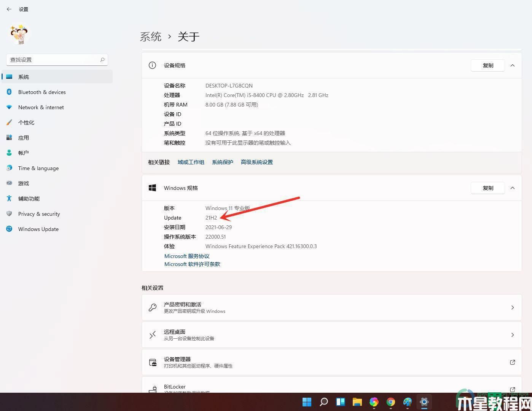
Task: Open Network & internet settings
Action: 57,107
